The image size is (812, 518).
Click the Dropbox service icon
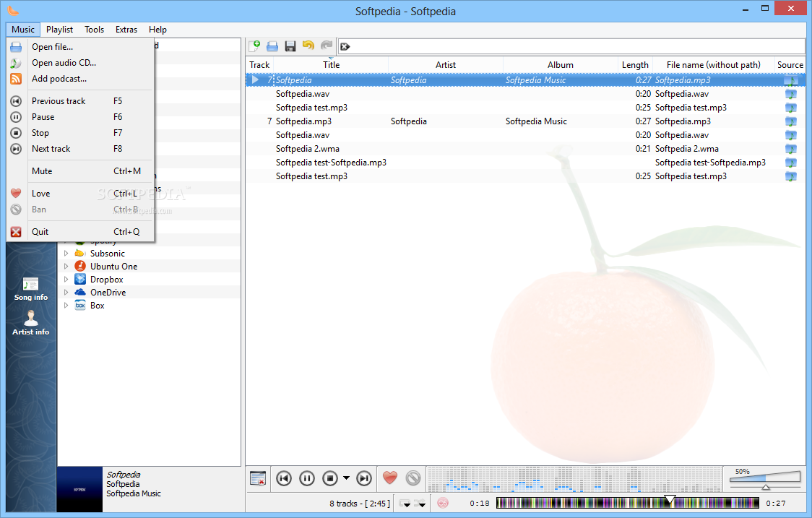(79, 279)
